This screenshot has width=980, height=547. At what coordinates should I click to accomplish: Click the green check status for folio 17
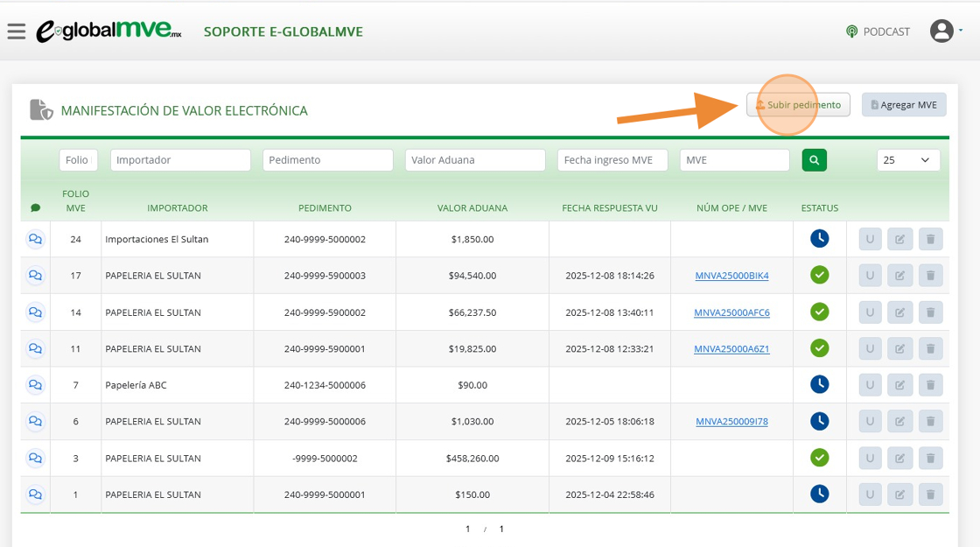click(819, 275)
